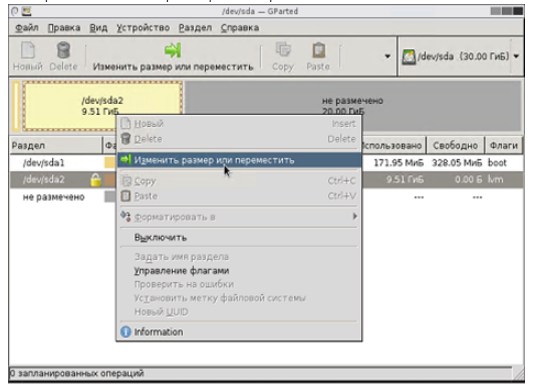Click the 328.05 МиБ free value
This screenshot has width=537, height=389.
tap(457, 163)
